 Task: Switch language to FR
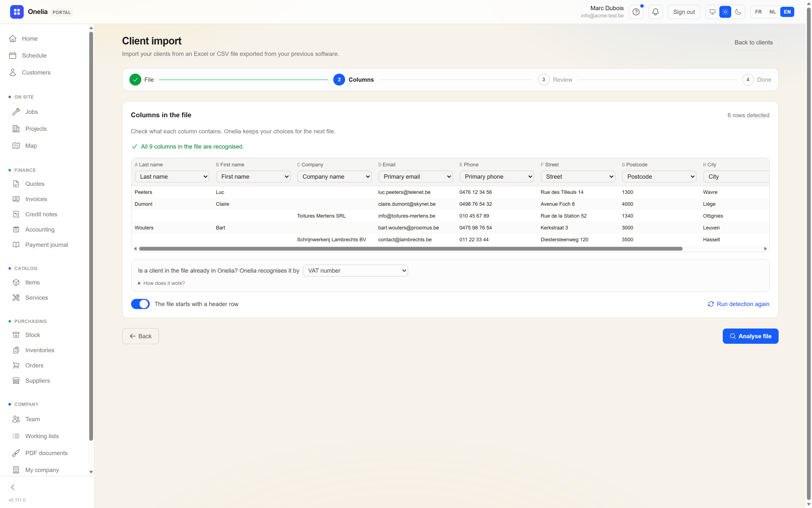coord(758,12)
